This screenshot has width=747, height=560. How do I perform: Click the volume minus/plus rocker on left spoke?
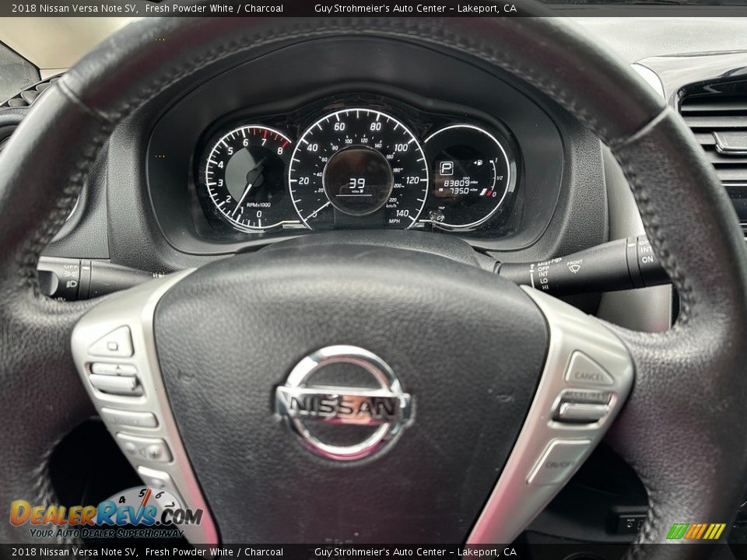coord(146,448)
